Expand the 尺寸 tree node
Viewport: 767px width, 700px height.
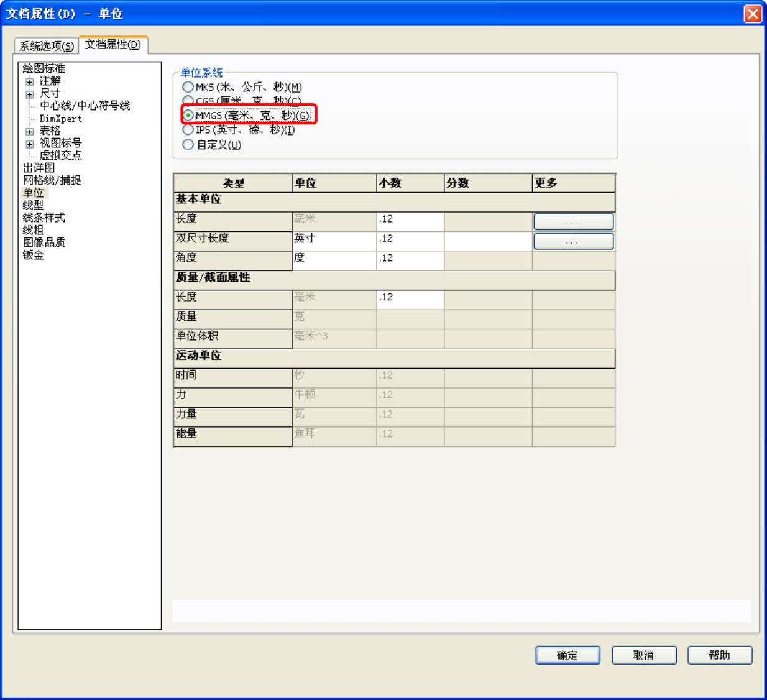(x=29, y=94)
